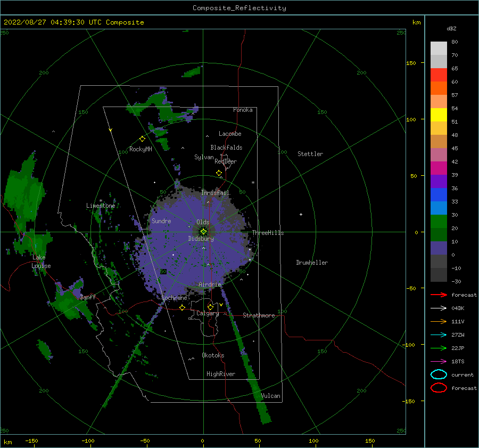Click the yellow diamond marker near RockyMH
Viewport: 479px width, 448px height.
[x=142, y=139]
